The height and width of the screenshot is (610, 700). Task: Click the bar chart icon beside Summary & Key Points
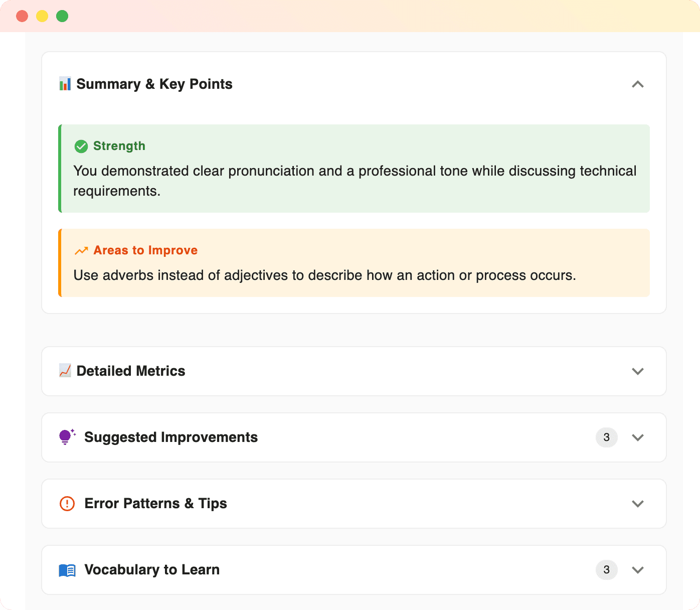click(65, 84)
